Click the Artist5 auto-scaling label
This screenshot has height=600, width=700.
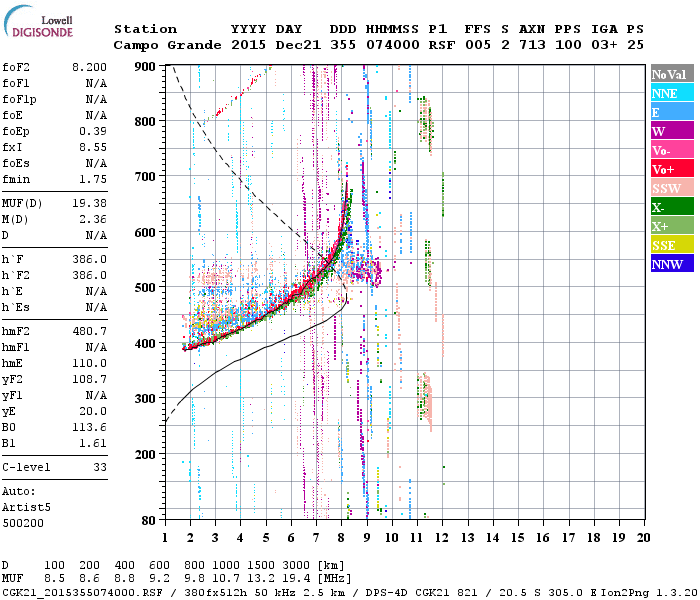click(x=26, y=507)
